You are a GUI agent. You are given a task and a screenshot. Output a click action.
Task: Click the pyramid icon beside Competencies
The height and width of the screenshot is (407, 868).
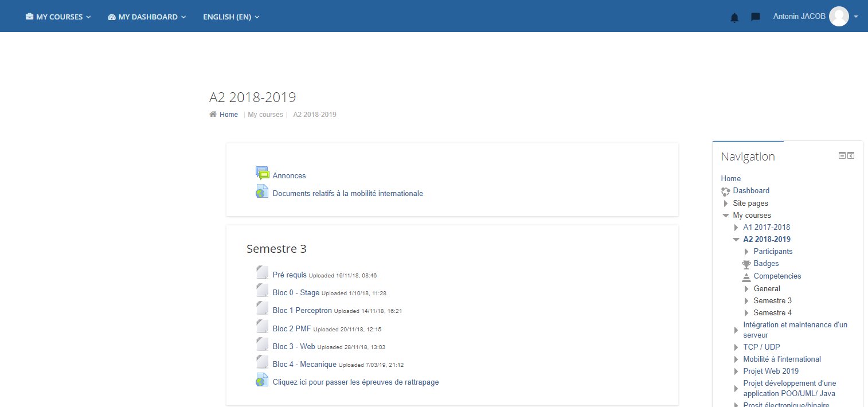coord(746,276)
